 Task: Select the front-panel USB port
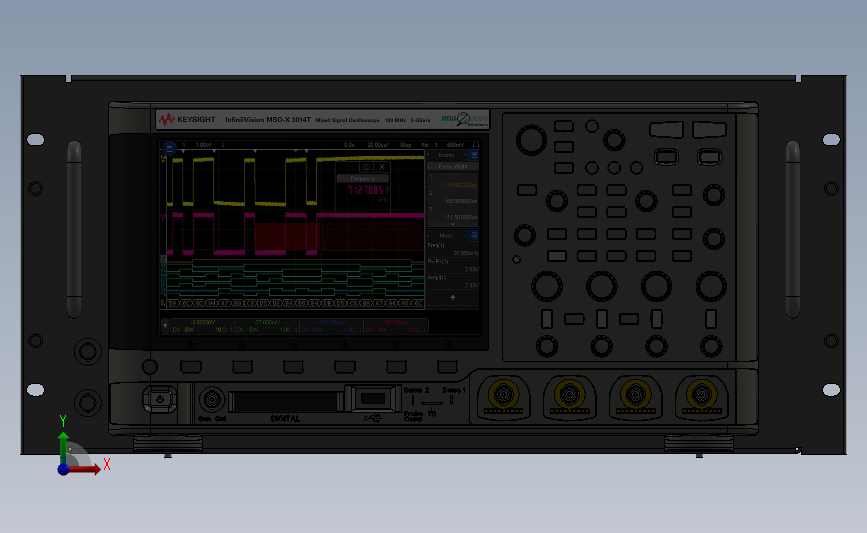373,399
